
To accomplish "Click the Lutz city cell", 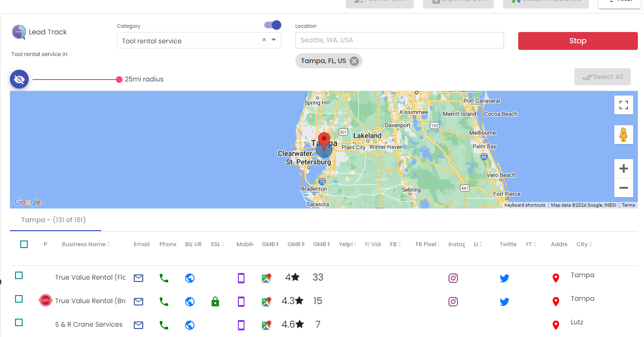I will [577, 322].
